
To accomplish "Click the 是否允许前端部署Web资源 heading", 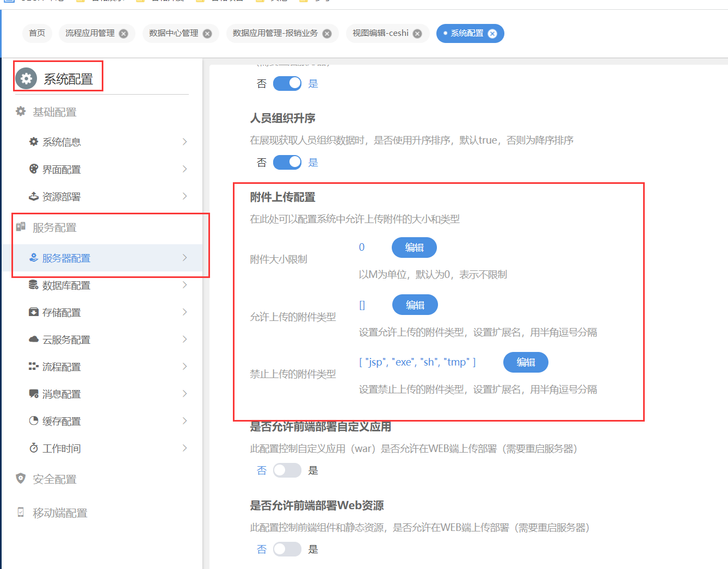I will pos(317,505).
